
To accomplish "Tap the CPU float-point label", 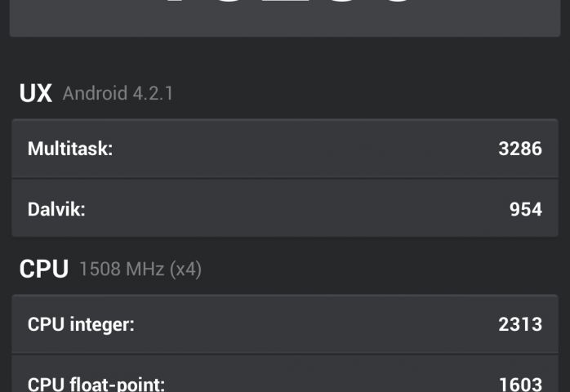I will (x=96, y=384).
